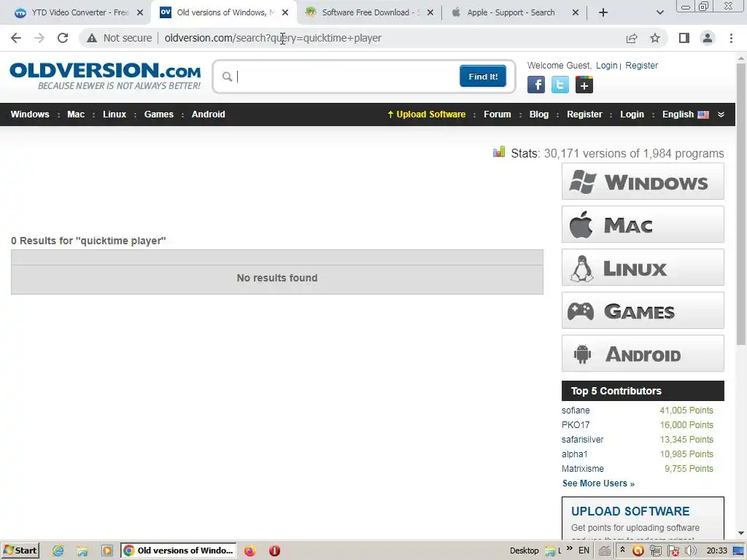Open Opera from the taskbar

274,551
